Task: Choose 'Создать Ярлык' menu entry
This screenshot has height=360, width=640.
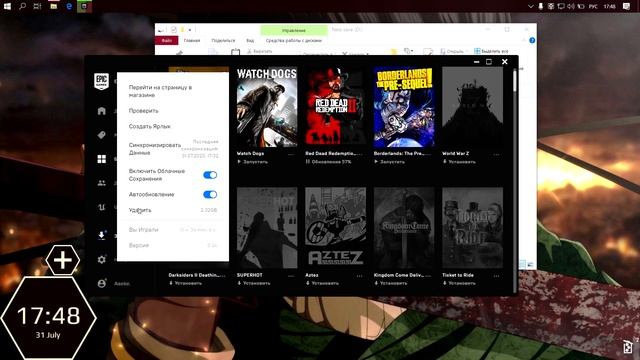Action: click(149, 127)
